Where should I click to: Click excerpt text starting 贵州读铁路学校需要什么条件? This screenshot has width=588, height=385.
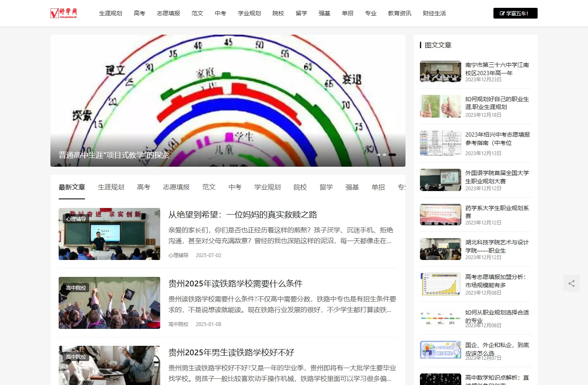coord(282,304)
